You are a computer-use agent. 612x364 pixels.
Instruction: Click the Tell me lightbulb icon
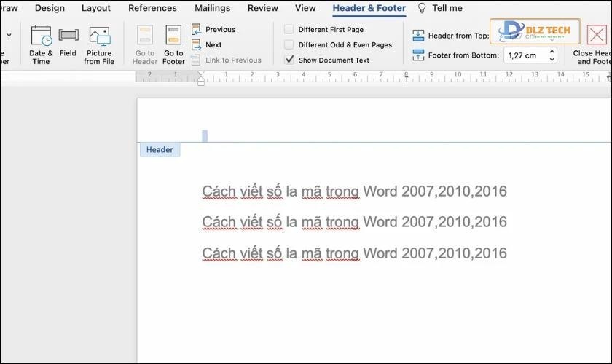(422, 8)
